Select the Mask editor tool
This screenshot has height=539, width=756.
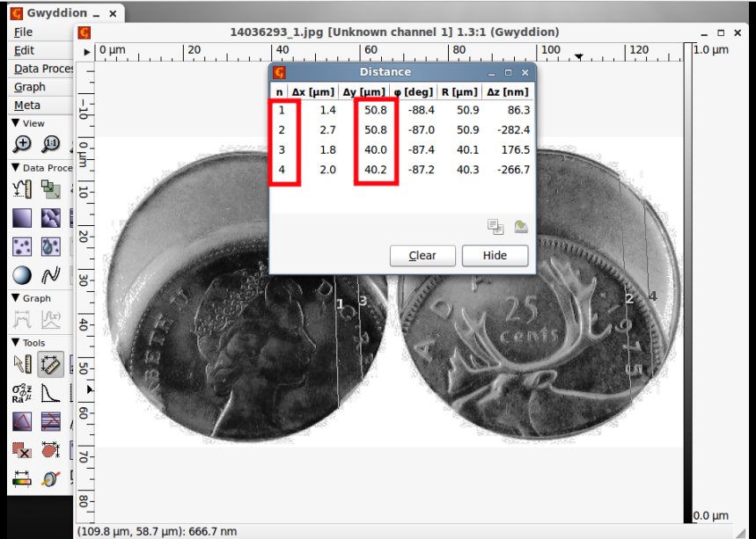coord(22,450)
